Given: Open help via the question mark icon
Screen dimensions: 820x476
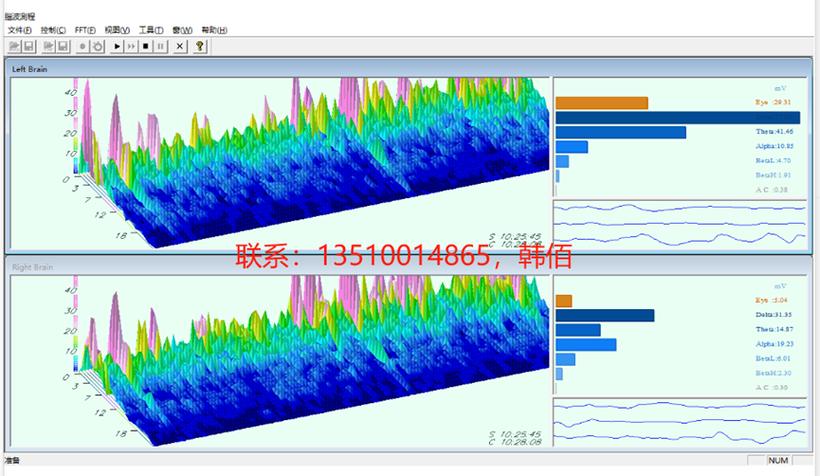Looking at the screenshot, I should pos(200,47).
